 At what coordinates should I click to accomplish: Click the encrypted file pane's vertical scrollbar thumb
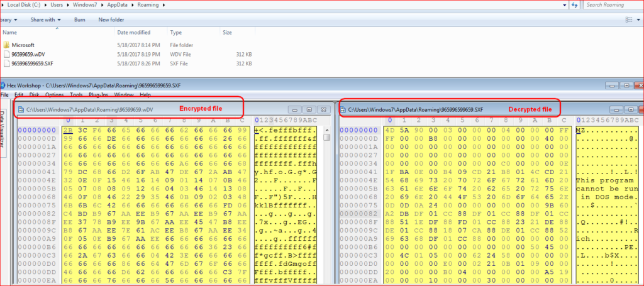327,137
